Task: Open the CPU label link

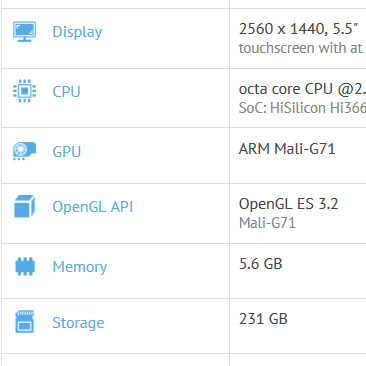Action: (x=67, y=92)
